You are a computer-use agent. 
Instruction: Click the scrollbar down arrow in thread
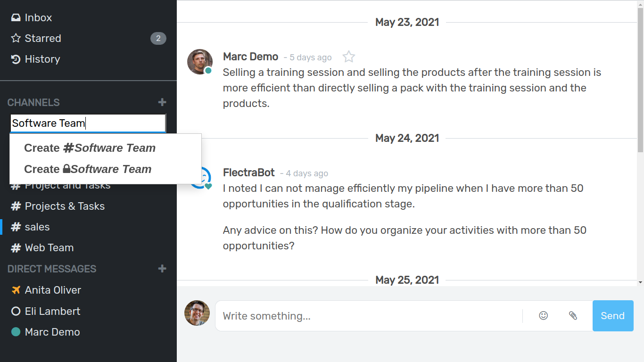[640, 282]
